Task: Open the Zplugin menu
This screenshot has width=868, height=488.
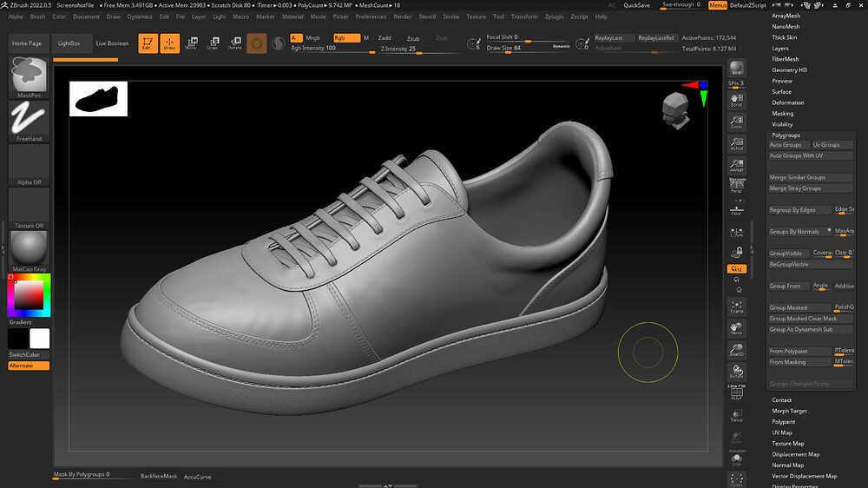Action: tap(554, 16)
